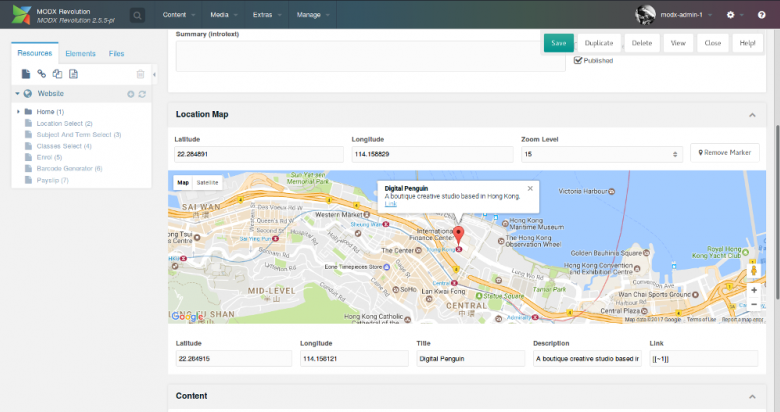Image resolution: width=780 pixels, height=412 pixels.
Task: Open the Link in map info window
Action: 390,204
